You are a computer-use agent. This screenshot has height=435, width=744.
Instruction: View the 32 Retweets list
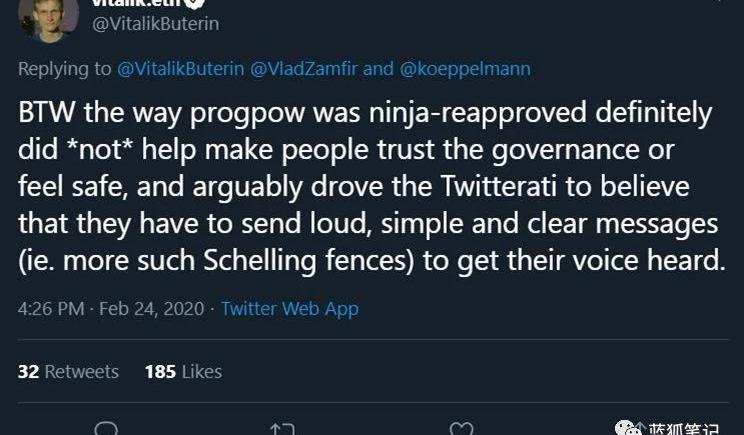coord(68,371)
